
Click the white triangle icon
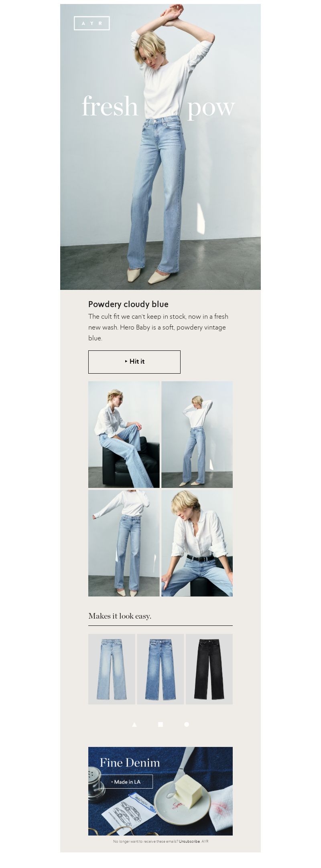tap(134, 724)
